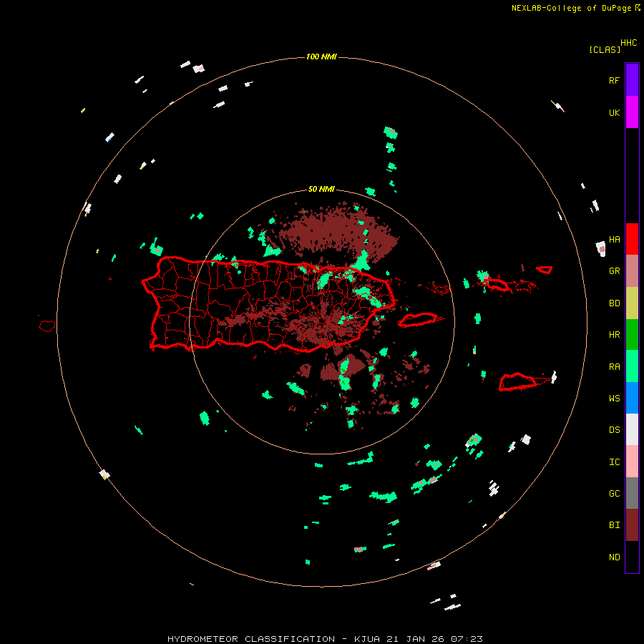
Task: Click the '100 NMI' range ring label
Action: pyautogui.click(x=321, y=57)
